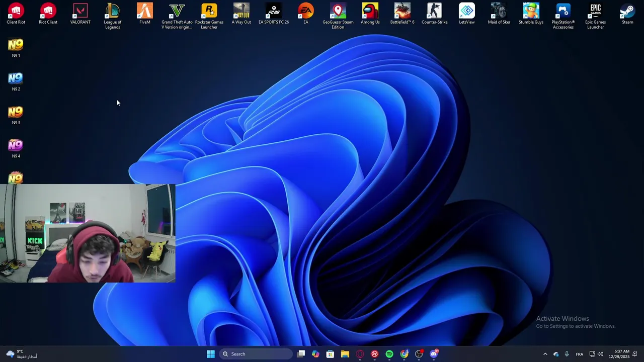Image resolution: width=644 pixels, height=362 pixels.
Task: Open the Epic Games Launcher shortcut
Action: click(595, 16)
